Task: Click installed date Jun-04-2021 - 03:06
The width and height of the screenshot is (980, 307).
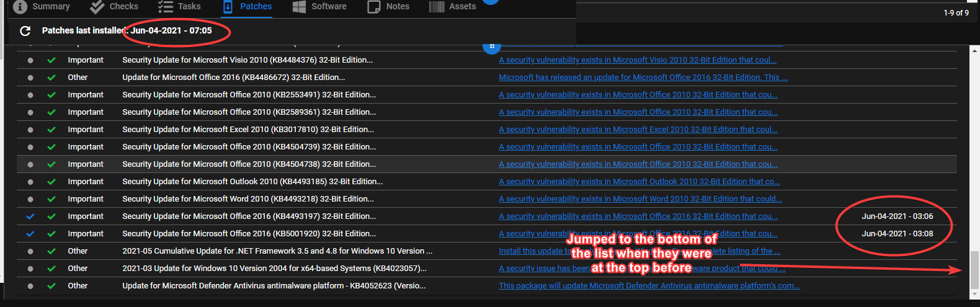Action: tap(898, 216)
